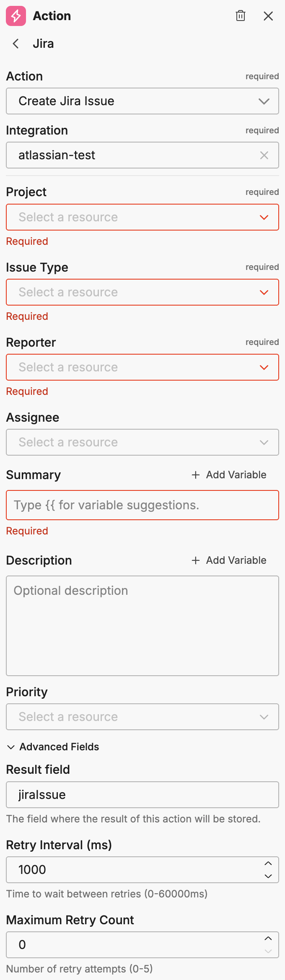Viewport: 285px width, 980px height.
Task: Open the Create Jira Issue action dropdown
Action: 142,101
